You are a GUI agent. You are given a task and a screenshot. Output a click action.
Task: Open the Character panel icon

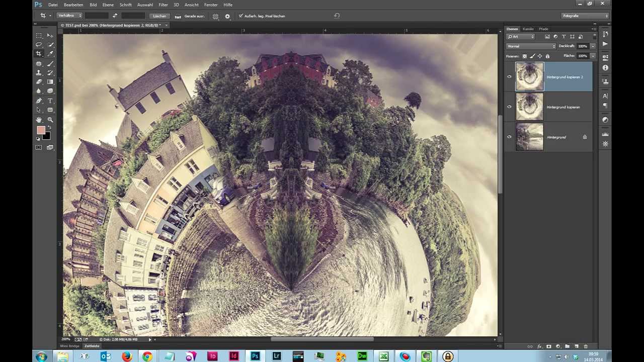point(605,96)
